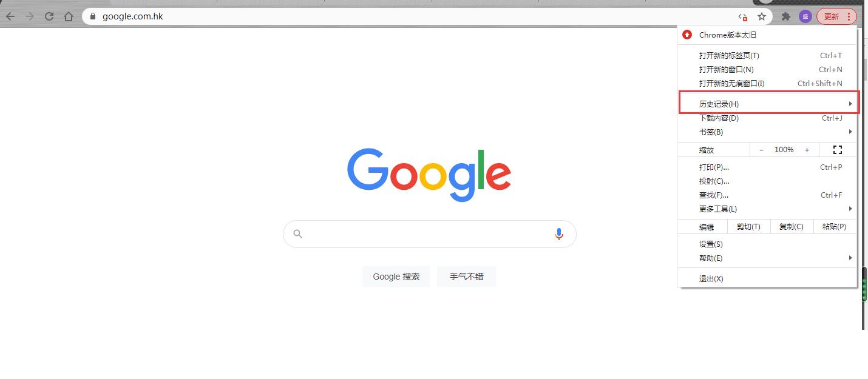This screenshot has width=868, height=379.
Task: Click the translate icon in address bar
Action: 743,17
